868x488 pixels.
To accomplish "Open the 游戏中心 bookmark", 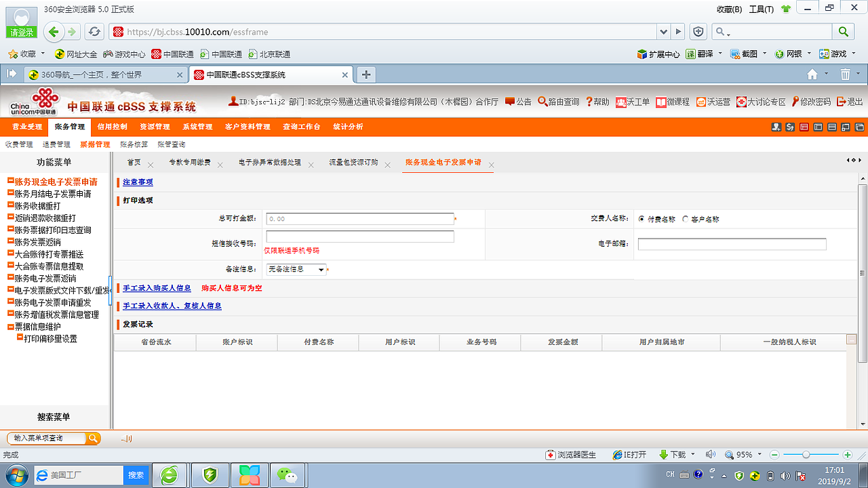I will tap(124, 54).
